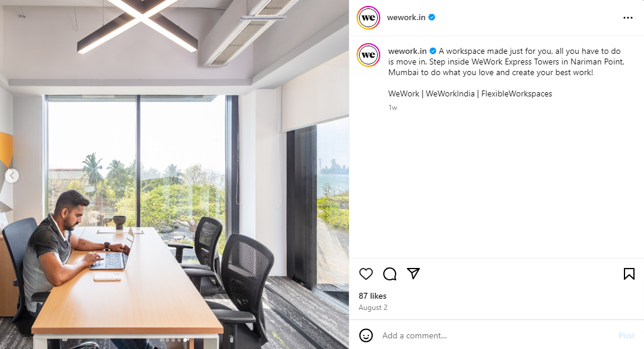644x349 pixels.
Task: Click the office photo of the post
Action: [174, 174]
